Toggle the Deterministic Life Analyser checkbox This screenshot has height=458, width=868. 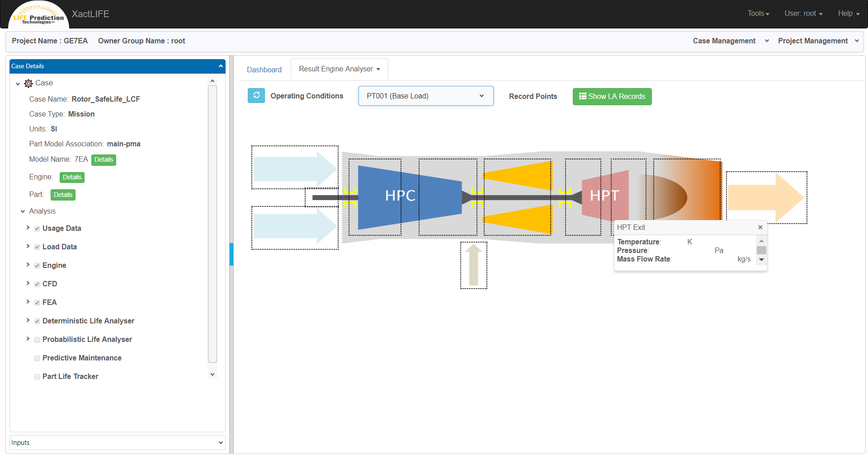point(37,321)
